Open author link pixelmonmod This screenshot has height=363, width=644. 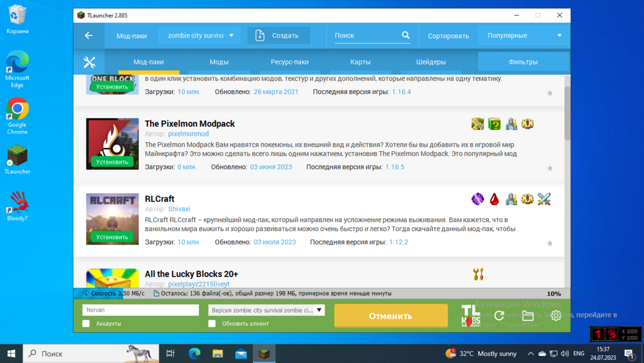point(188,134)
